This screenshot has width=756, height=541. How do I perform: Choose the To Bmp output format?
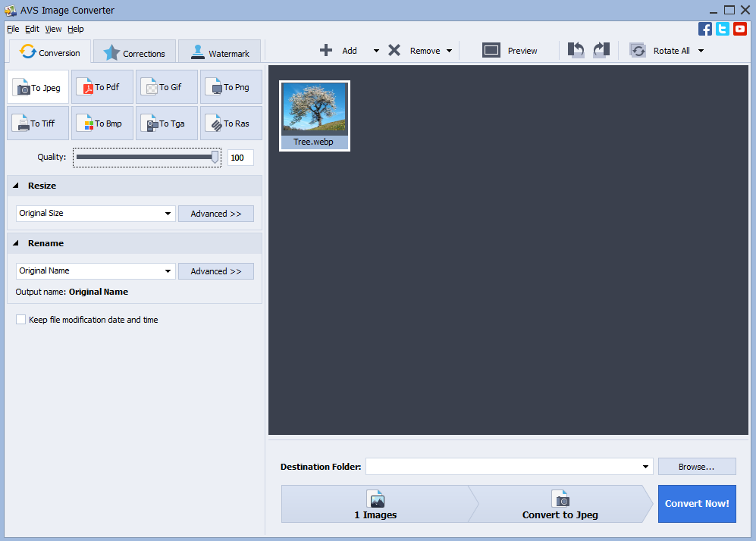102,124
